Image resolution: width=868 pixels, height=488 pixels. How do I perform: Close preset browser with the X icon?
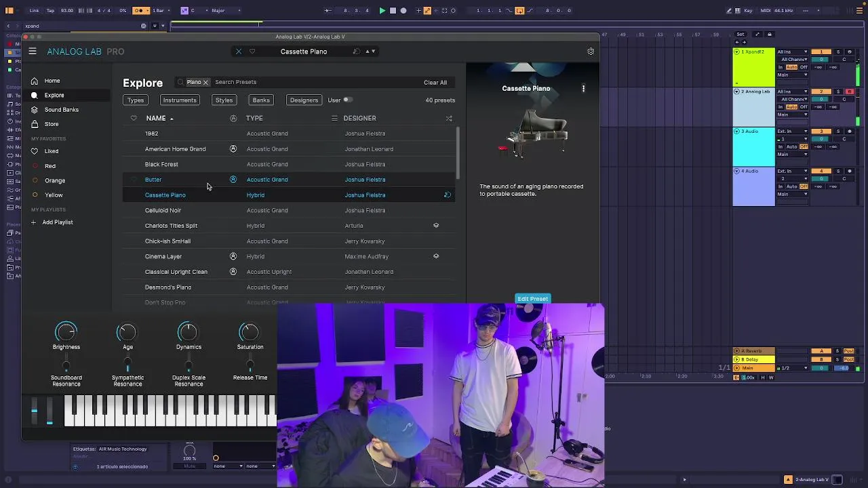239,52
